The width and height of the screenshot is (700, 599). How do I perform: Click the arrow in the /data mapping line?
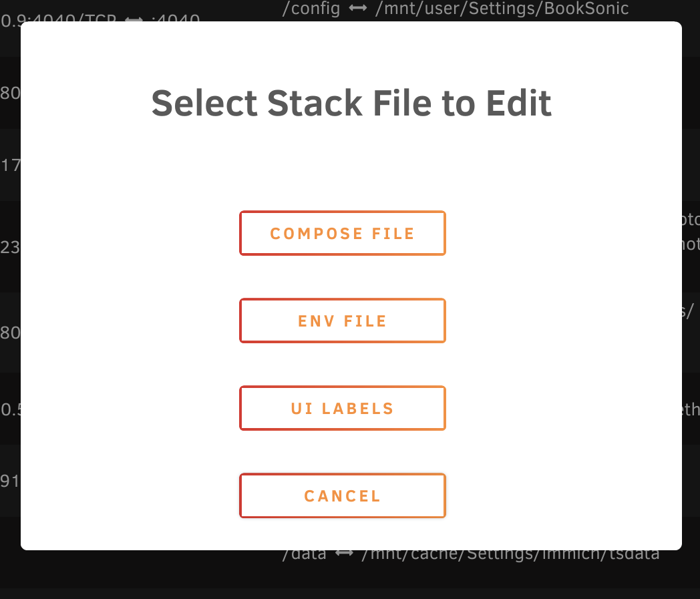tap(345, 553)
